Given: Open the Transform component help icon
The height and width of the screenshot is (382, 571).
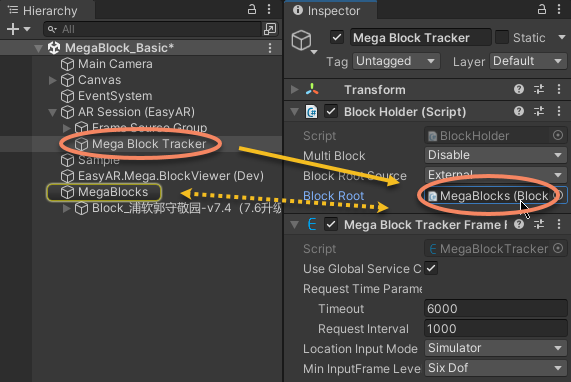Looking at the screenshot, I should tap(519, 89).
